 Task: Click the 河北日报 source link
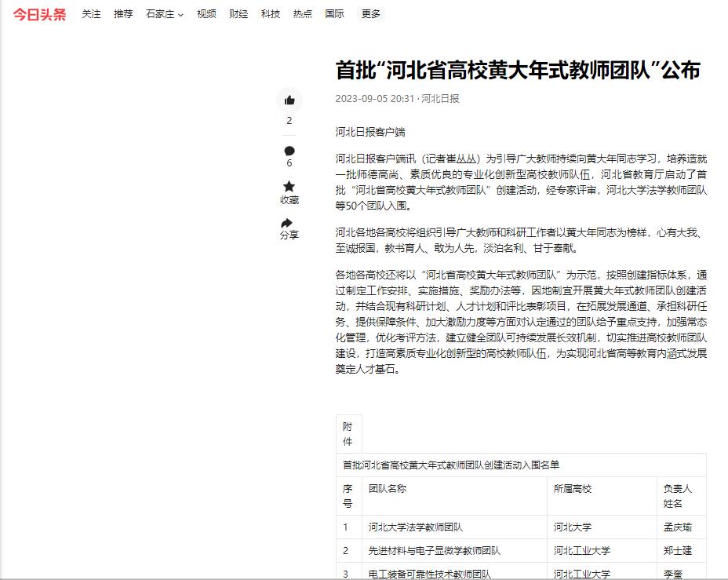point(440,99)
